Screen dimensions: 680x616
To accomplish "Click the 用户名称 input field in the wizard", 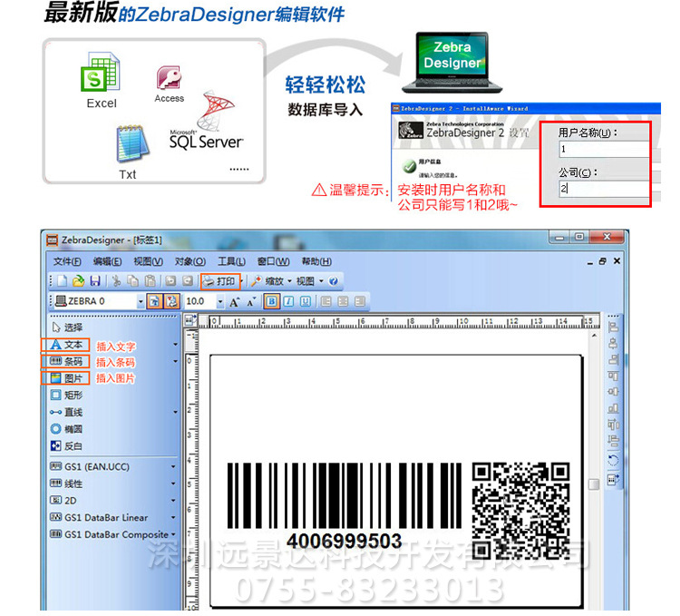I will (605, 149).
